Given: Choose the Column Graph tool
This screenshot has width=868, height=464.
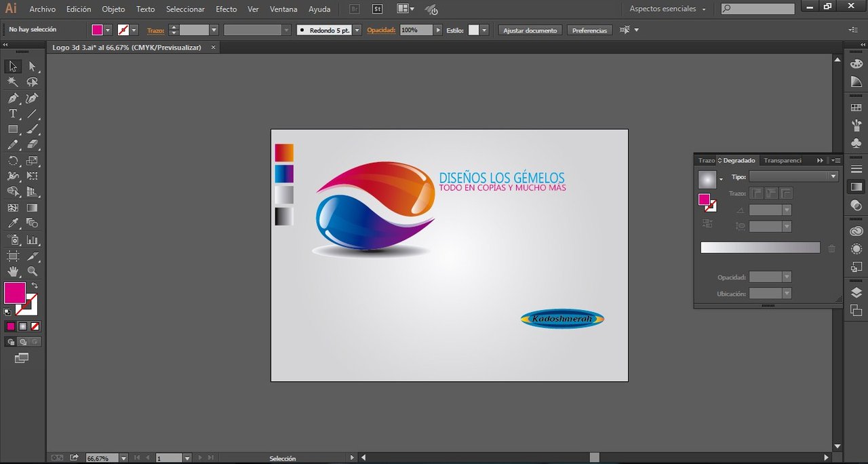Looking at the screenshot, I should pyautogui.click(x=32, y=239).
